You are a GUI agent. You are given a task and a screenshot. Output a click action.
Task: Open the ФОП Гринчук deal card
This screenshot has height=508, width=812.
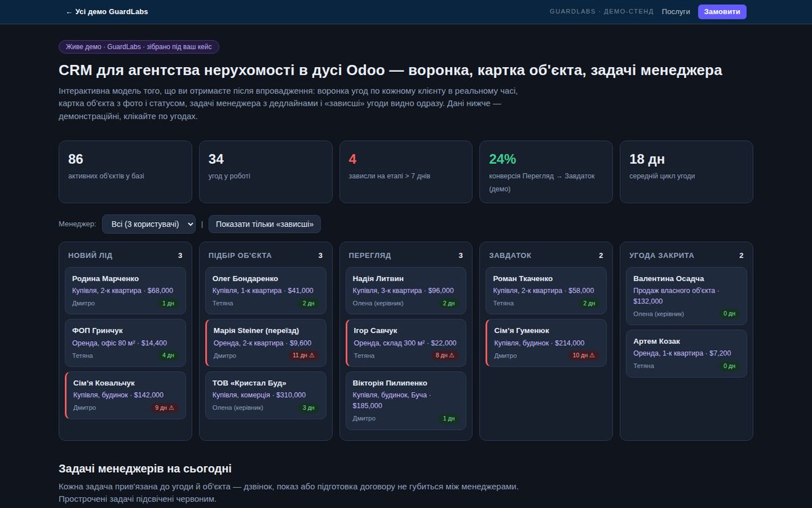[x=125, y=343]
